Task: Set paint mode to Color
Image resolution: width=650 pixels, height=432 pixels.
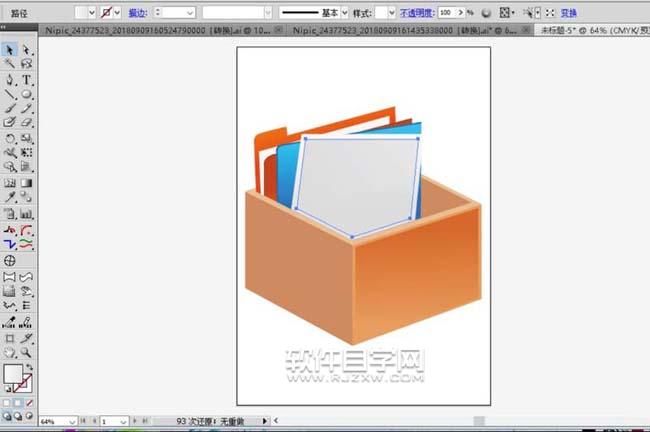Action: point(6,403)
